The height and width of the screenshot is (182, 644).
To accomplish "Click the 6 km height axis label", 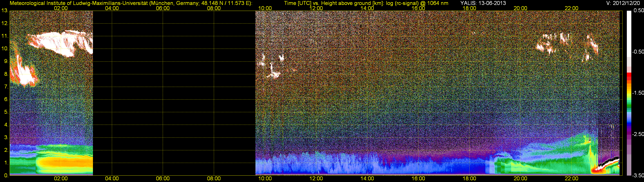I will click(x=6, y=99).
